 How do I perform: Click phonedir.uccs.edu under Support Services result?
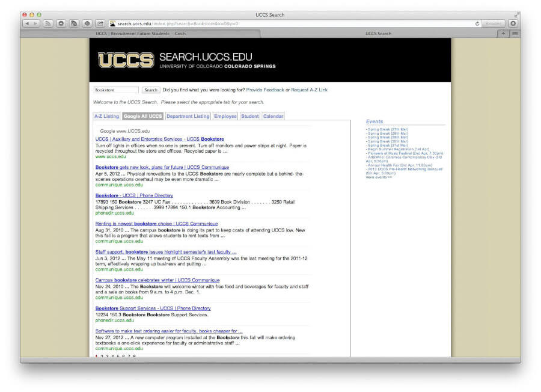[115, 320]
